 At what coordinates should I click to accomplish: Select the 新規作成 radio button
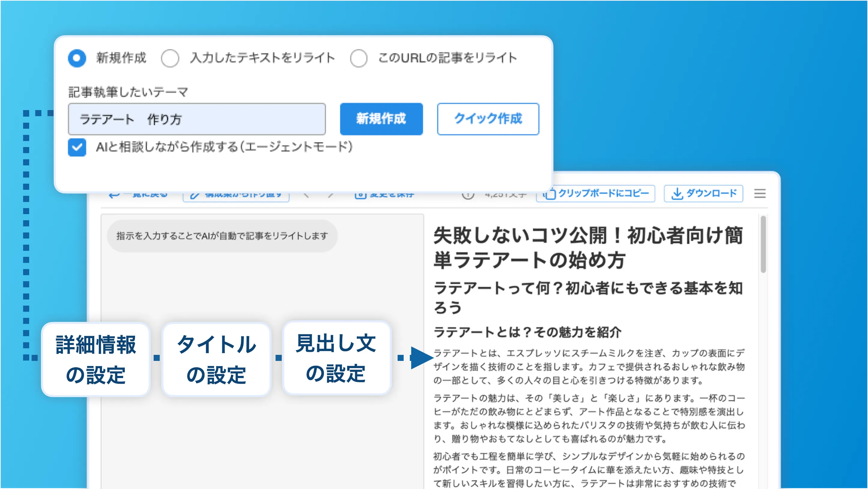pos(77,58)
